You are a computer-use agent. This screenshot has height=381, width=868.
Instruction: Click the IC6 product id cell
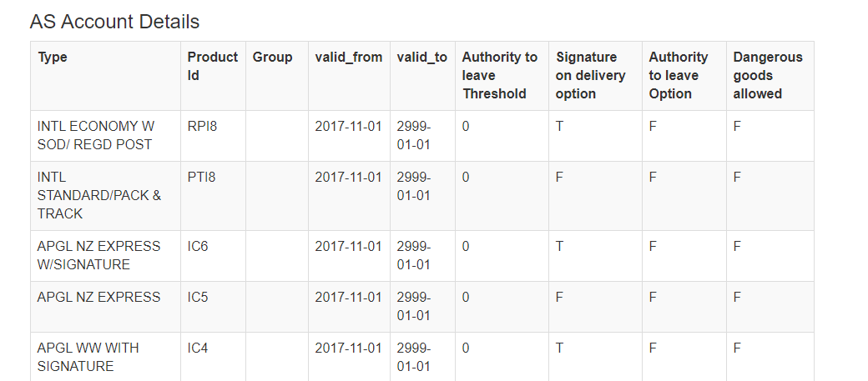tap(198, 247)
